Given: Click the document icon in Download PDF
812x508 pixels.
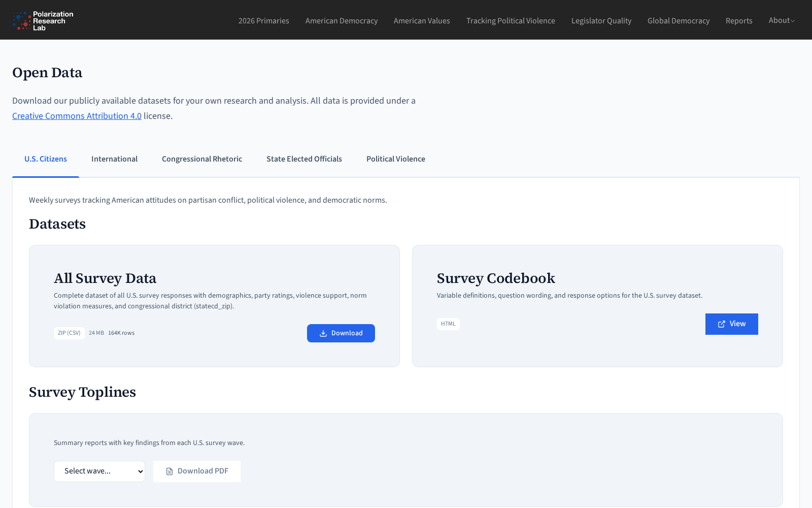Looking at the screenshot, I should [x=170, y=471].
